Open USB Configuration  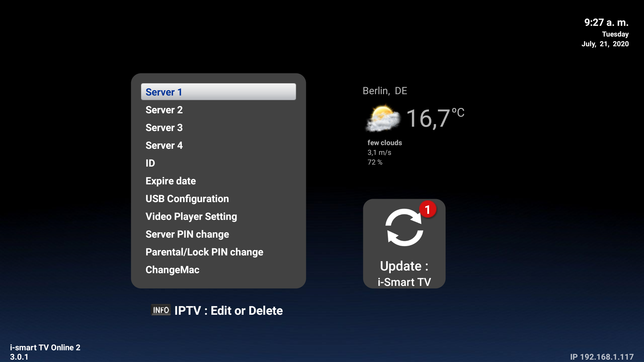pos(187,199)
